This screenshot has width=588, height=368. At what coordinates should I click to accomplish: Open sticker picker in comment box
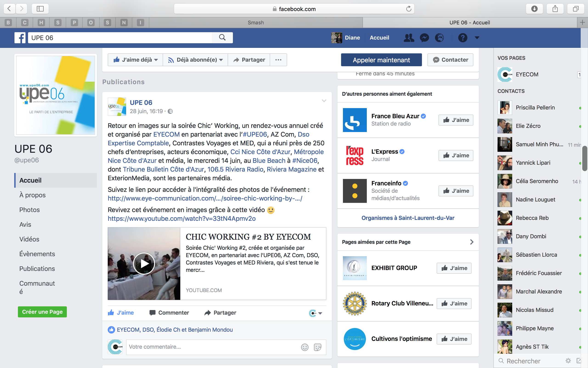318,347
